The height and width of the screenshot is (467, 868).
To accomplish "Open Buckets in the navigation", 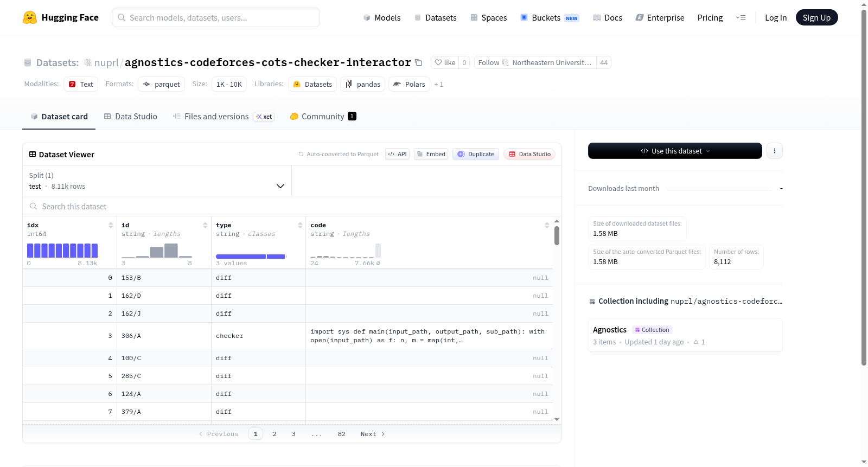I will click(x=550, y=18).
